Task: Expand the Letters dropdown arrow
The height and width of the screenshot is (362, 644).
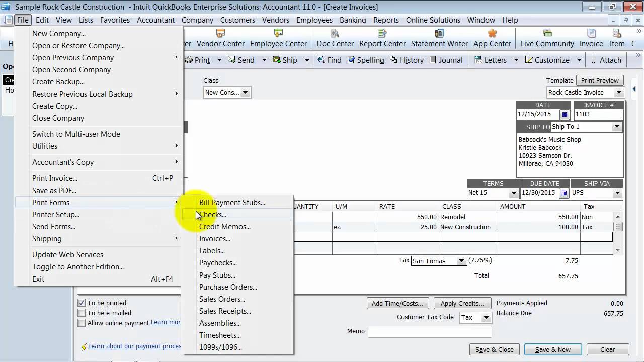Action: (516, 60)
